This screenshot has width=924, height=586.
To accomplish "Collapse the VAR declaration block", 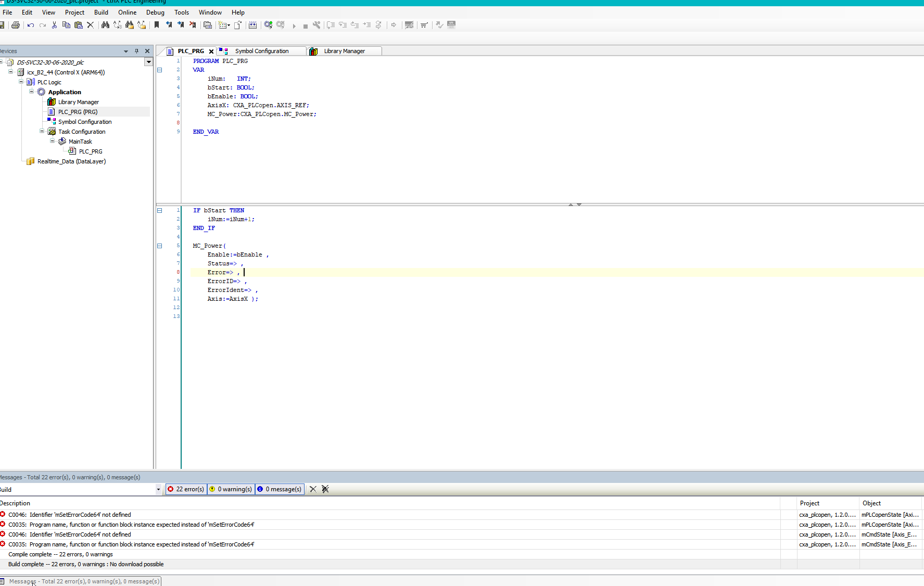I will (x=160, y=70).
